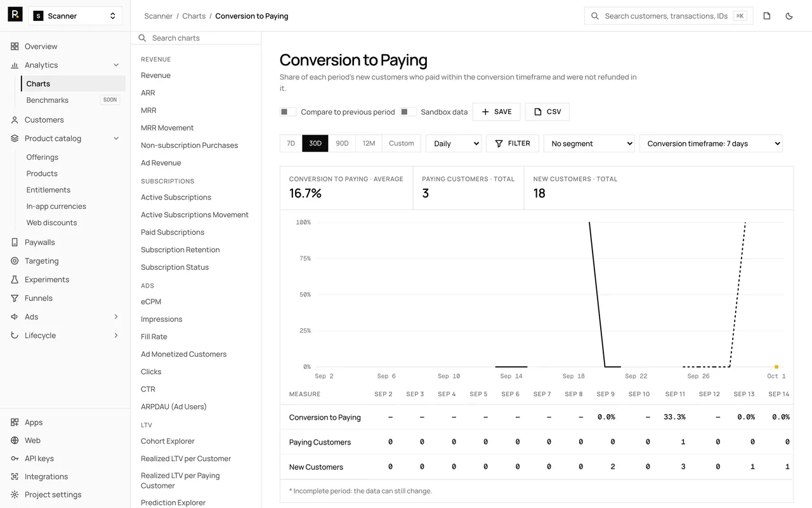Image resolution: width=812 pixels, height=508 pixels.
Task: Click the Customers person icon
Action: click(x=15, y=119)
